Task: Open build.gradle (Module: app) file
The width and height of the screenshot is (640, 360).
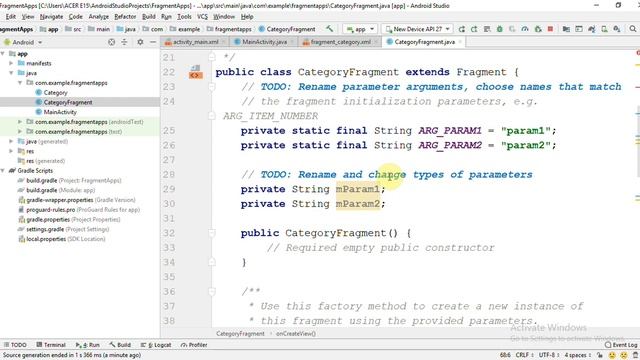Action: click(60, 190)
